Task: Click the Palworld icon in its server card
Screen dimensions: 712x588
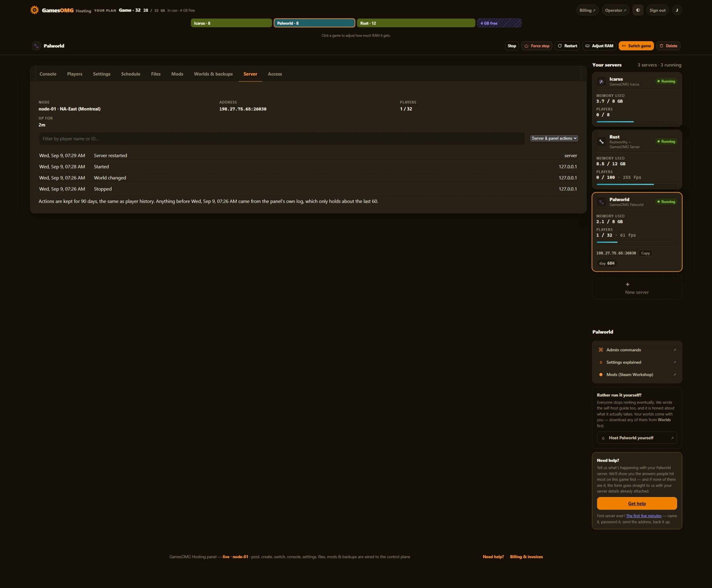Action: (x=601, y=202)
